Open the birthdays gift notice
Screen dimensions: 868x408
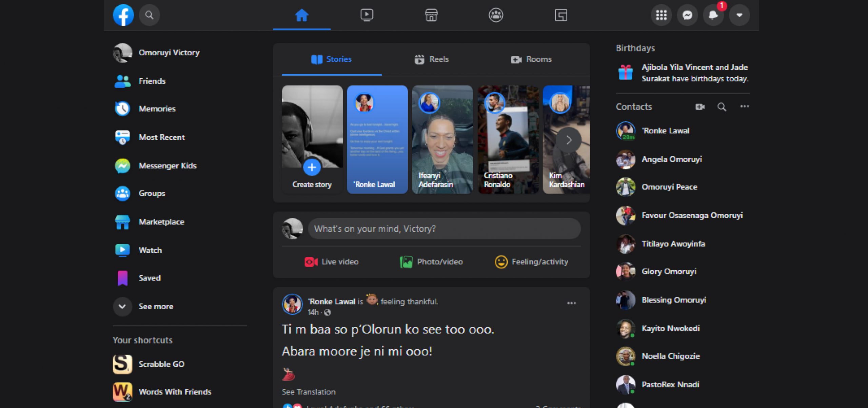pyautogui.click(x=683, y=73)
